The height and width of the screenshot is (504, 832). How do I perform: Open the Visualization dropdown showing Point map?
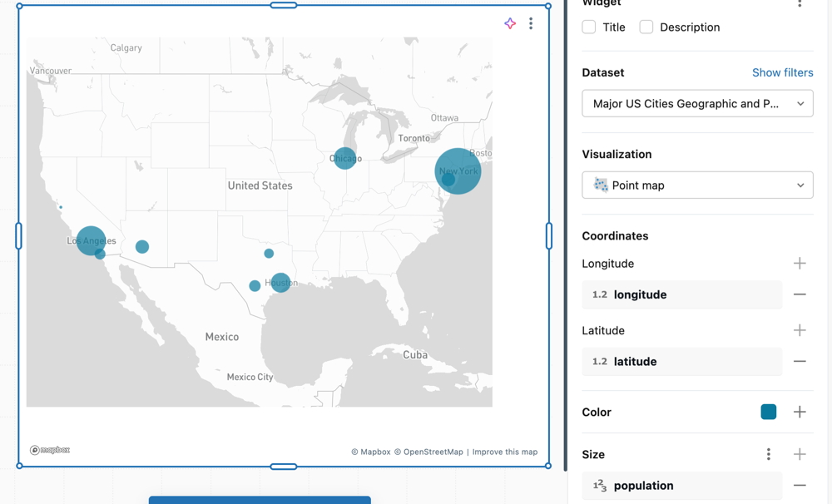[x=697, y=185]
